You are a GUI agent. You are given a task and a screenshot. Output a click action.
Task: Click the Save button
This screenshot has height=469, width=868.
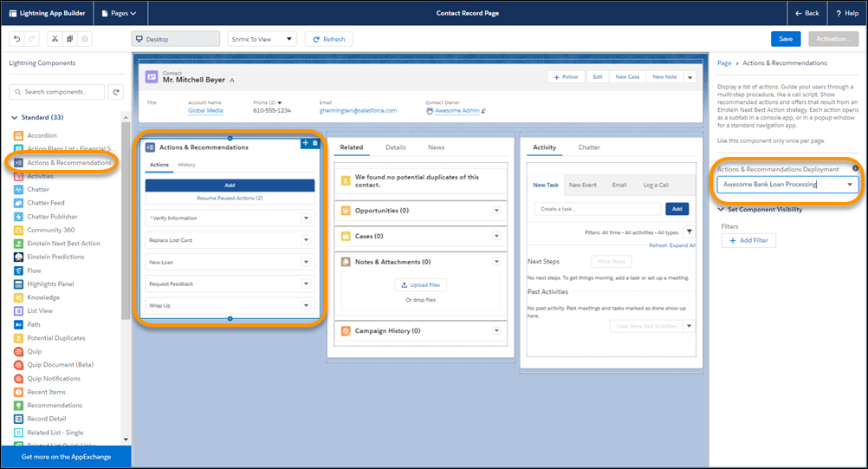(786, 39)
